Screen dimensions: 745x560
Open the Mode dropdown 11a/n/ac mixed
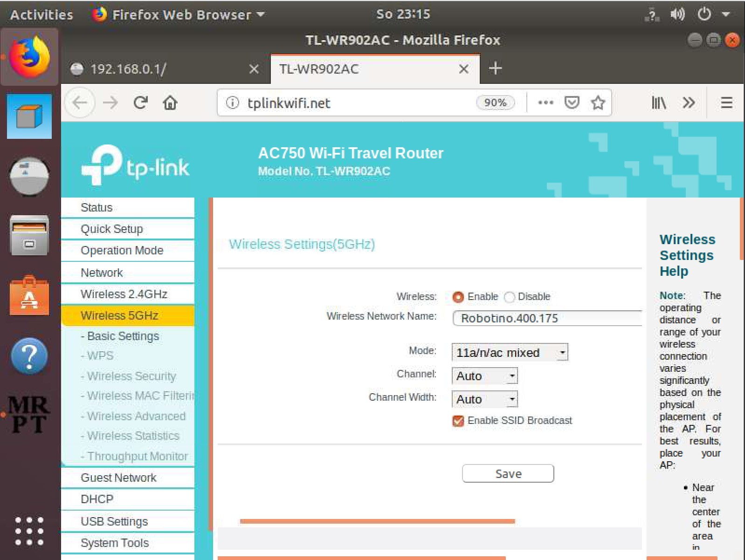click(510, 353)
